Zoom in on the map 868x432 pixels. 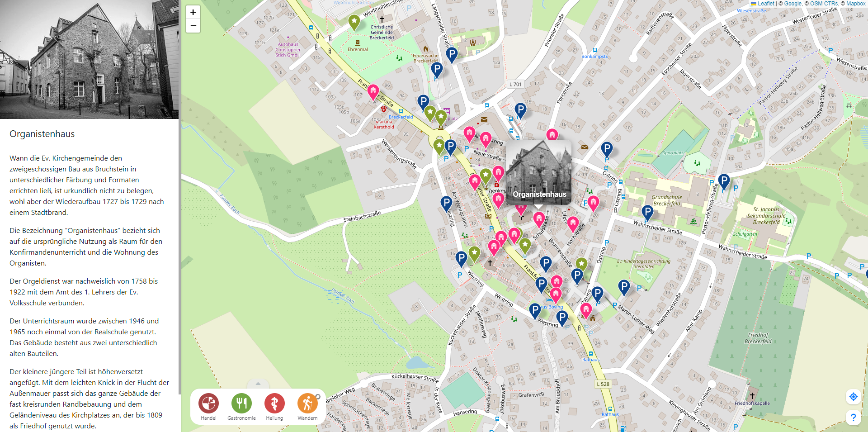coord(193,12)
